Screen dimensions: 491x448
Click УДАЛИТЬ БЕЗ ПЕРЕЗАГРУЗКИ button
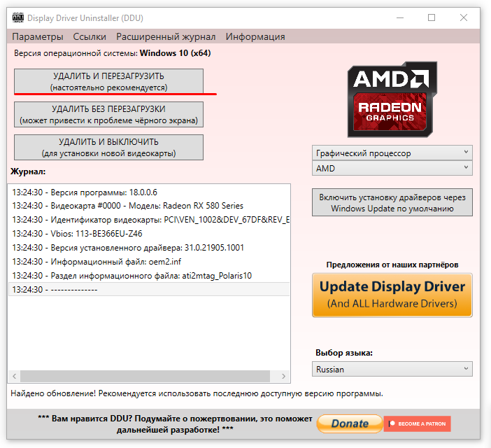[108, 114]
